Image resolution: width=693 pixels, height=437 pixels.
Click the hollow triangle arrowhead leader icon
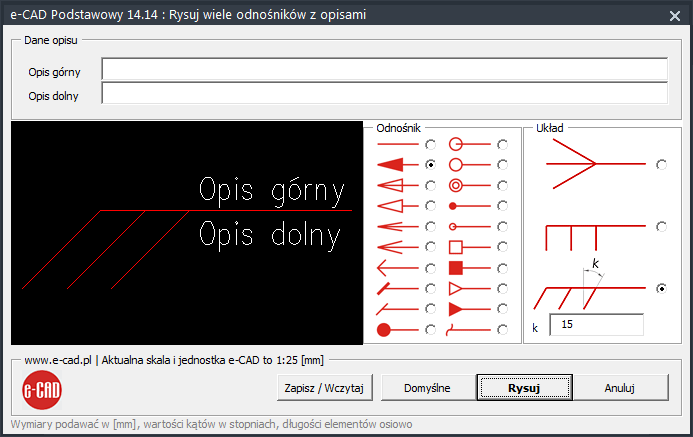pos(397,206)
